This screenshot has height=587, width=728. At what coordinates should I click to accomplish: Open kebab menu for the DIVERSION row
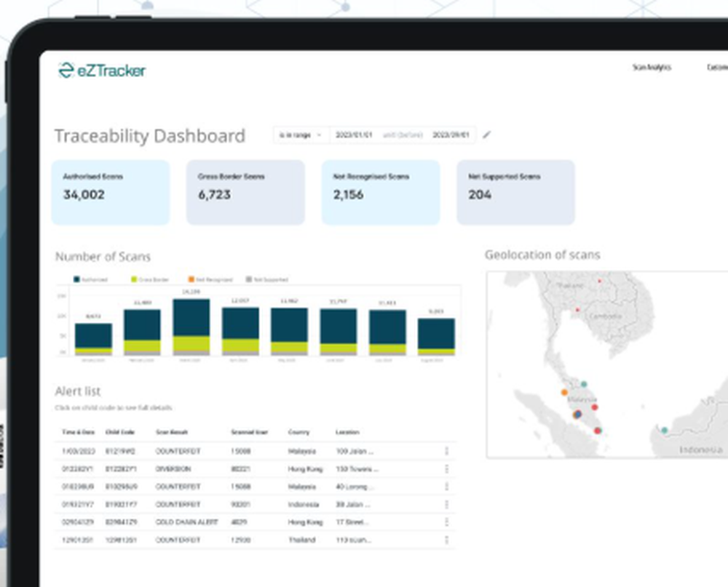(447, 469)
